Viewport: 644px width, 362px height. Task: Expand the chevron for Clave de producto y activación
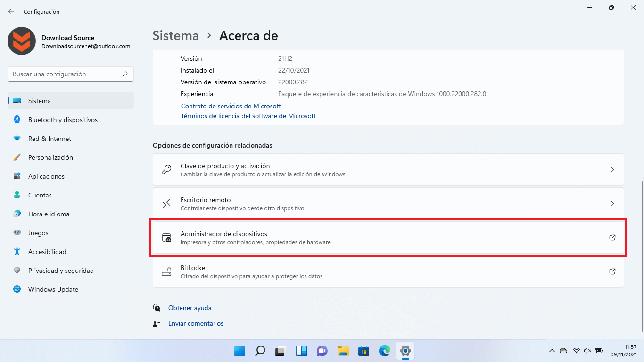[612, 170]
